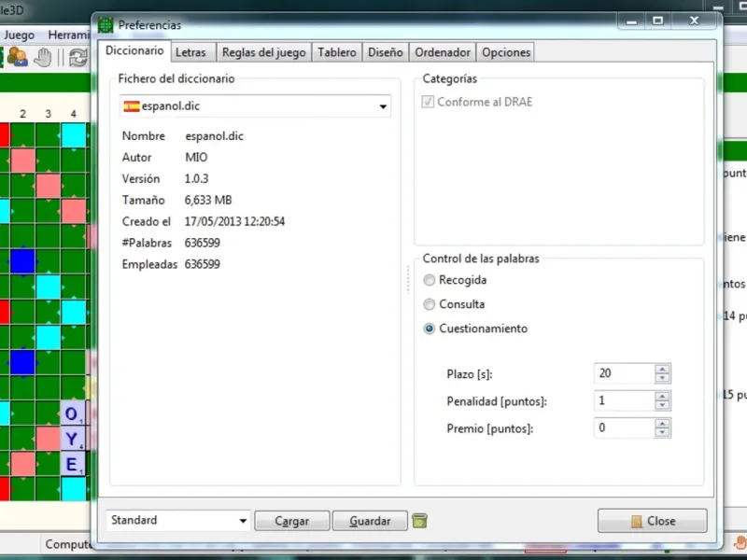Click the version value 1.0.3
Screen dimensions: 747x560
[196, 178]
